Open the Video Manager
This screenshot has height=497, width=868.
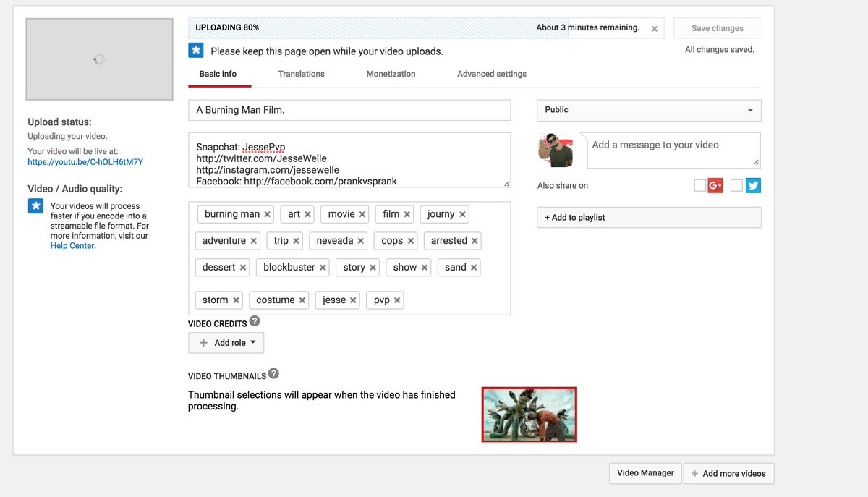[645, 473]
